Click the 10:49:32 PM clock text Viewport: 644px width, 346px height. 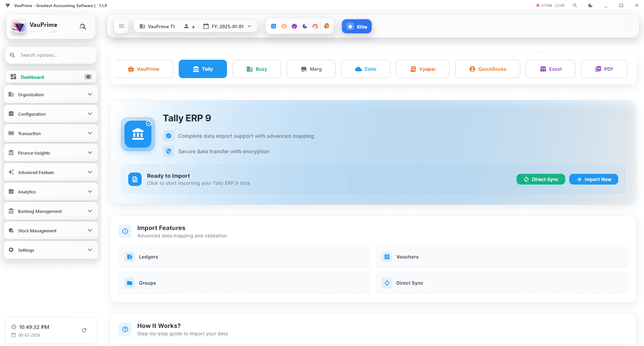[34, 327]
